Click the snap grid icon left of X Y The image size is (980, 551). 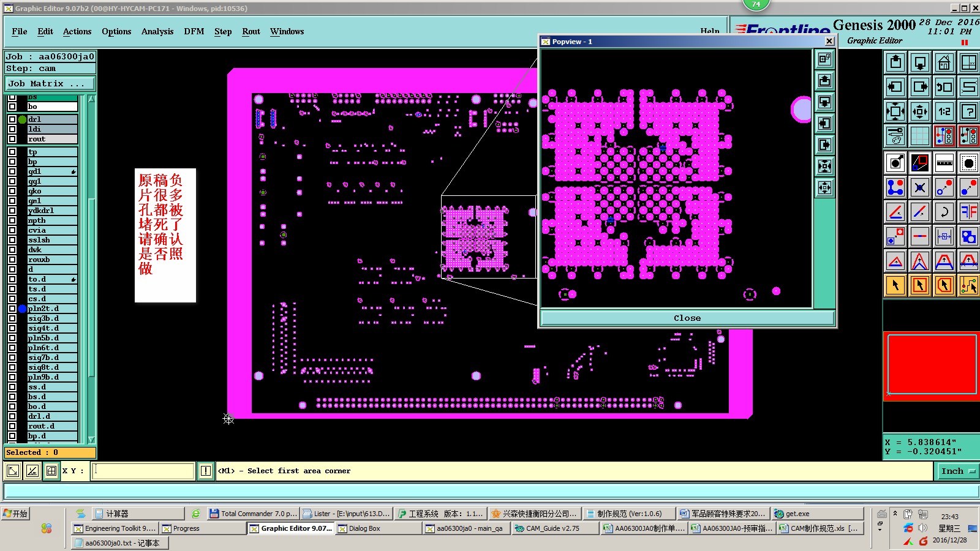51,471
